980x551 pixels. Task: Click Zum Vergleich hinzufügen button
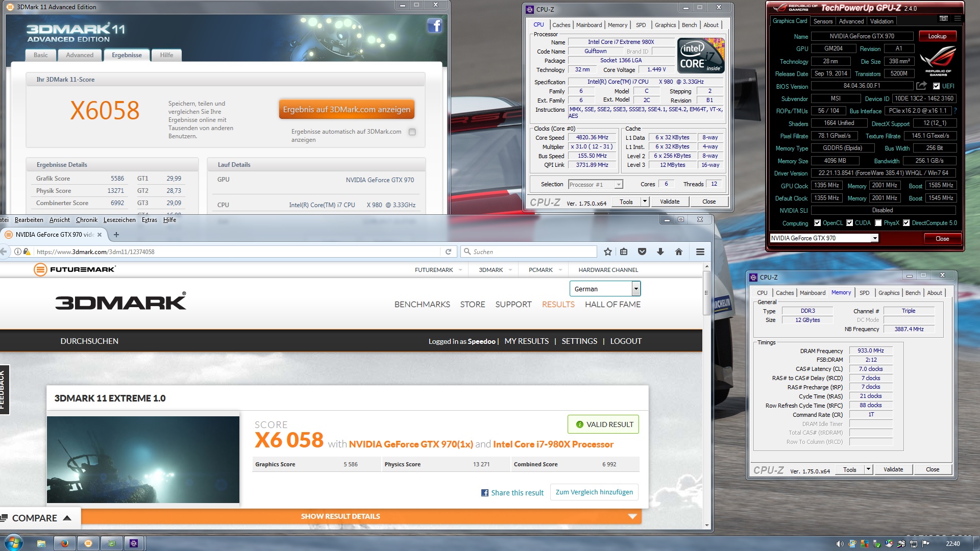coord(594,492)
